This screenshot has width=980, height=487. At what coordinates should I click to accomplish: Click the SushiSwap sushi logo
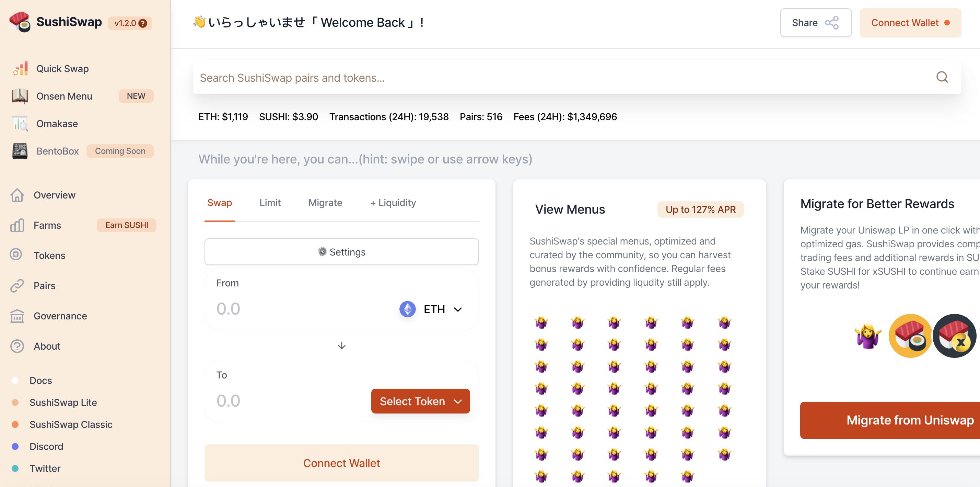[x=21, y=21]
